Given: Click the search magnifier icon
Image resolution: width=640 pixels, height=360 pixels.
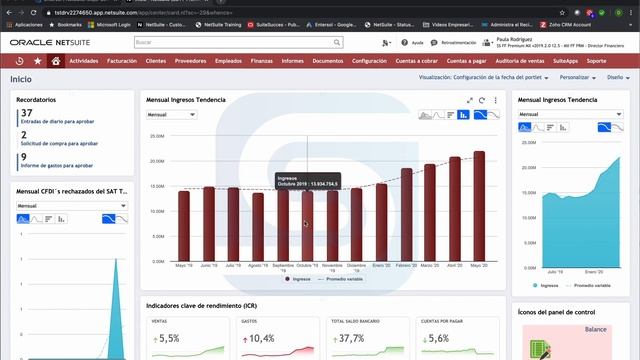Looking at the screenshot, I should (x=337, y=42).
